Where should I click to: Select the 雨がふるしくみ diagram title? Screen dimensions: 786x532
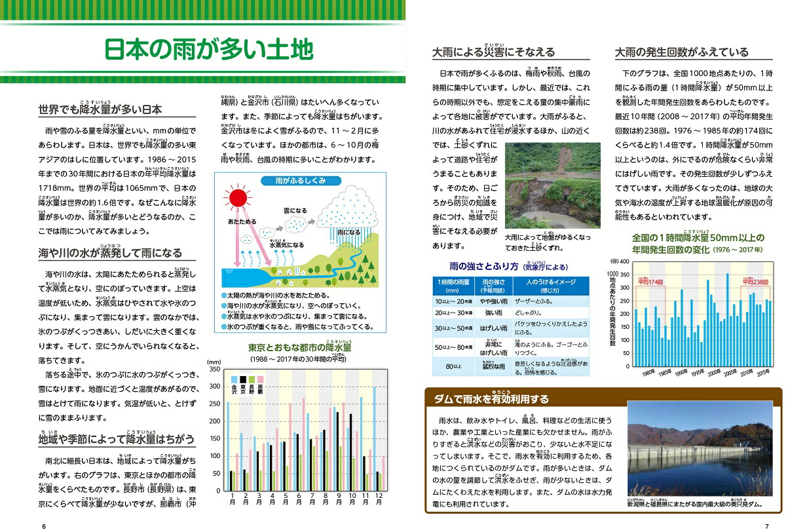[x=302, y=181]
